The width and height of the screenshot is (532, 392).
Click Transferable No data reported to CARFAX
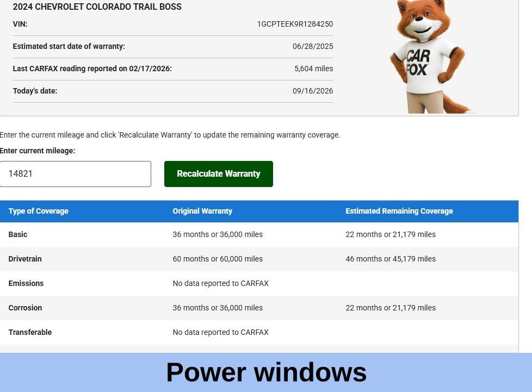click(220, 332)
